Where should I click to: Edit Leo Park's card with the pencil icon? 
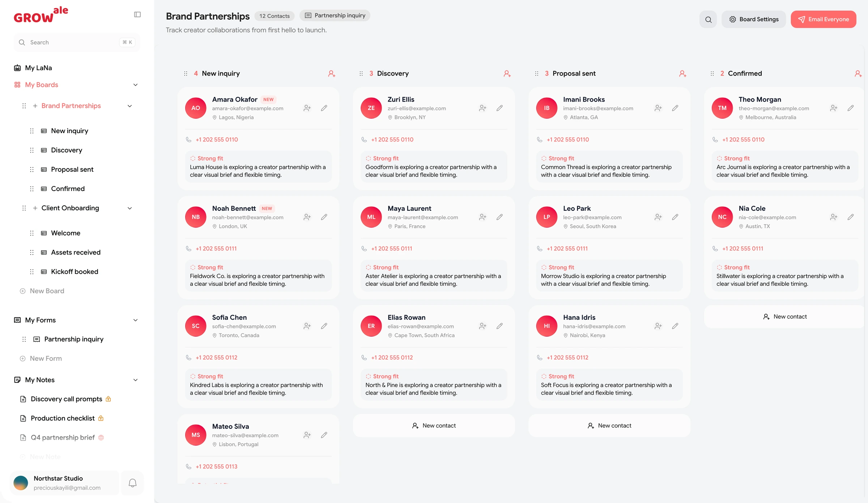(675, 217)
